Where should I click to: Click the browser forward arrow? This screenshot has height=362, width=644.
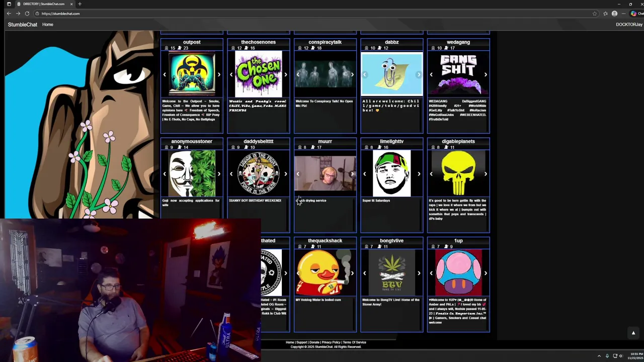pyautogui.click(x=18, y=14)
